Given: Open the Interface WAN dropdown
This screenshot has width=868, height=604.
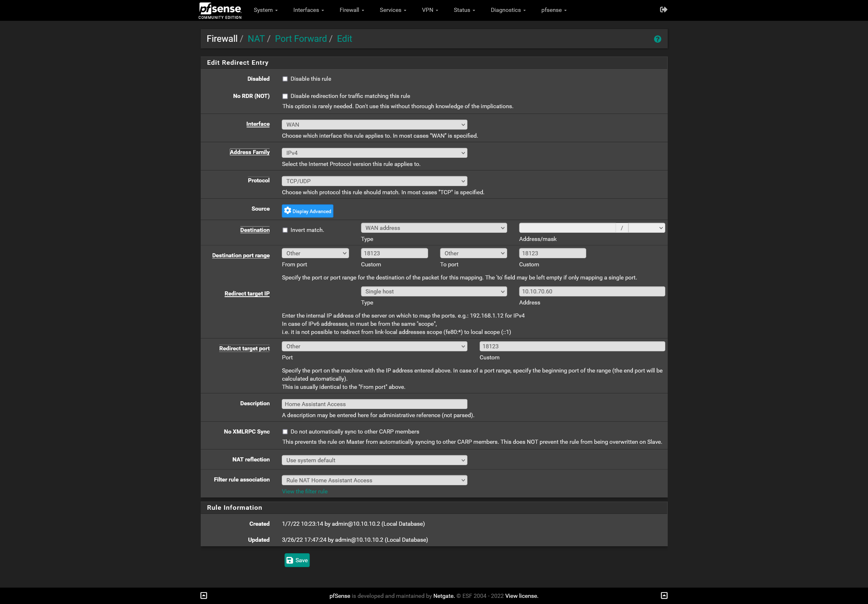Looking at the screenshot, I should (374, 125).
